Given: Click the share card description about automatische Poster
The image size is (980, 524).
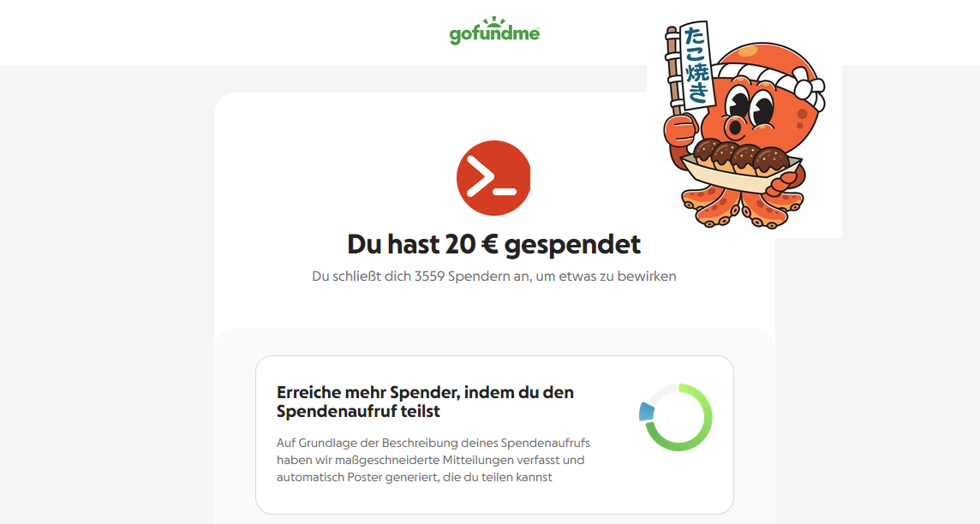Looking at the screenshot, I should pos(433,460).
